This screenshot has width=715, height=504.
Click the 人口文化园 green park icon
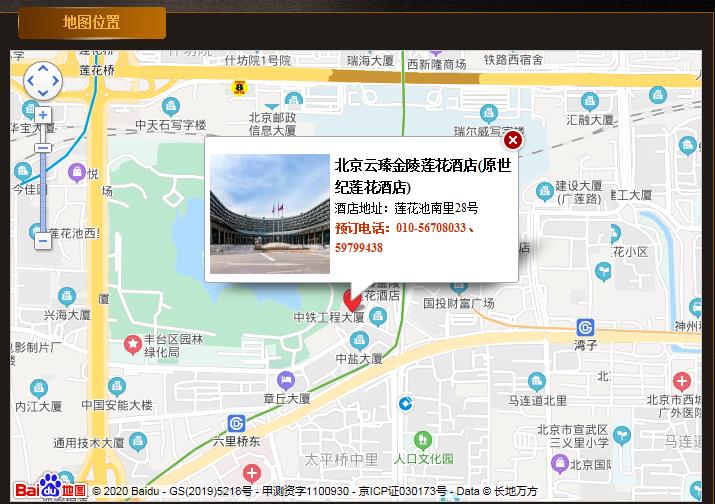pyautogui.click(x=423, y=441)
